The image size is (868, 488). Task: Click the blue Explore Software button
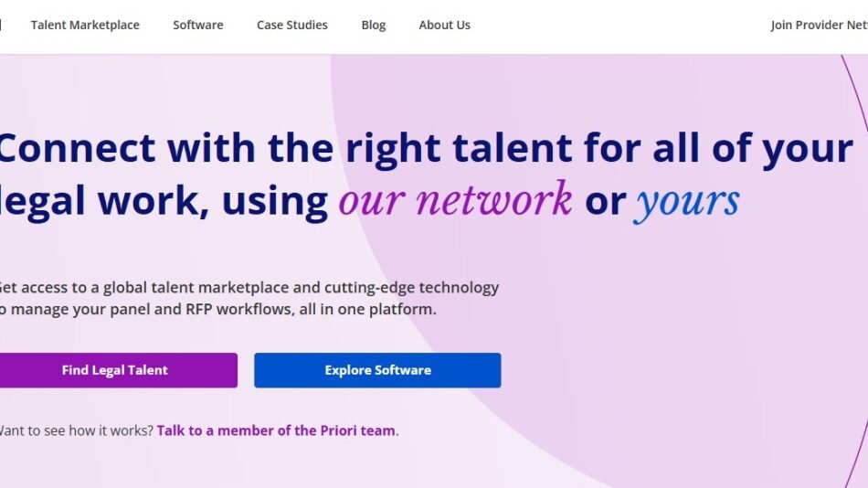coord(377,370)
